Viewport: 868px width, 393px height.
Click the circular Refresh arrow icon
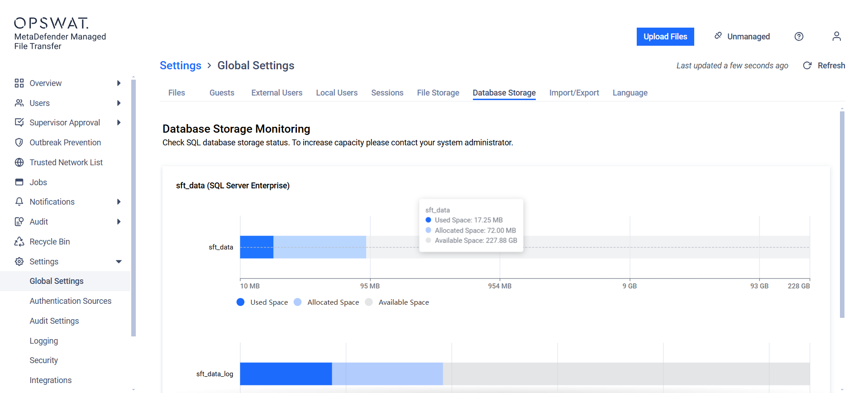coord(807,66)
